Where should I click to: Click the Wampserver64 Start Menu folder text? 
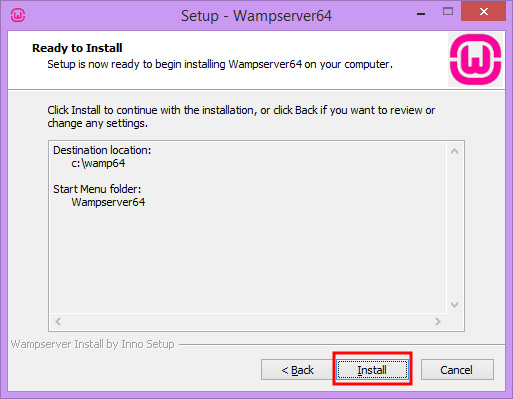[x=108, y=202]
